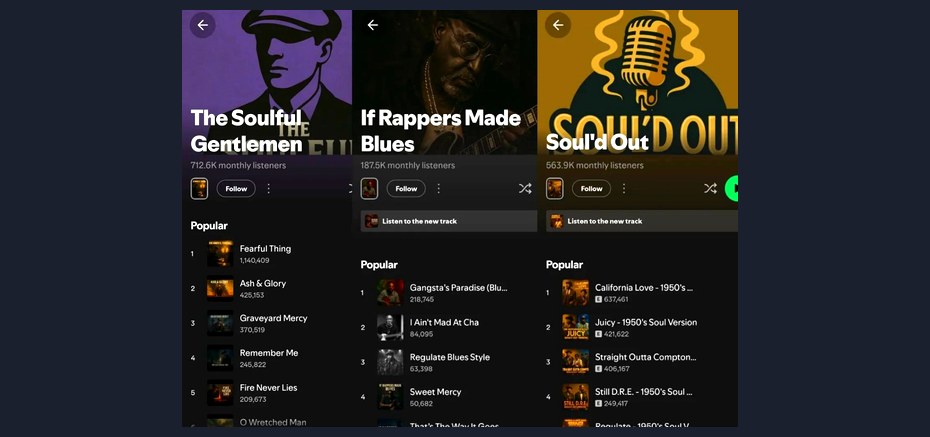Click Remember Me album cover

[x=220, y=358]
